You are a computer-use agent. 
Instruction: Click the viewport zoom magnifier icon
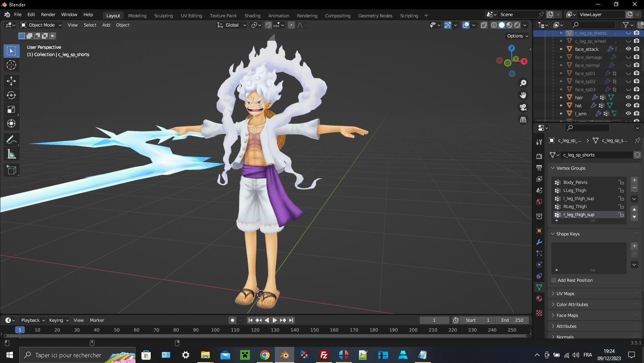pos(523,83)
